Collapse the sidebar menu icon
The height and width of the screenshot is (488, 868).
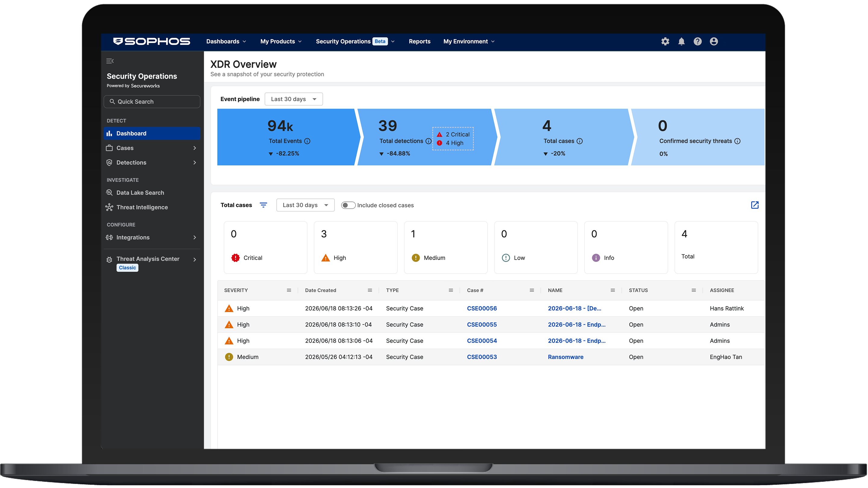(x=110, y=61)
